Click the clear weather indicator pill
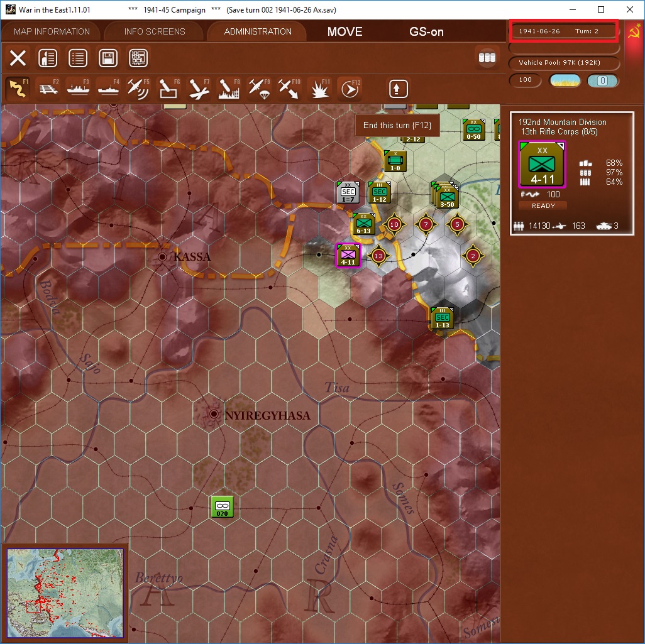 565,80
